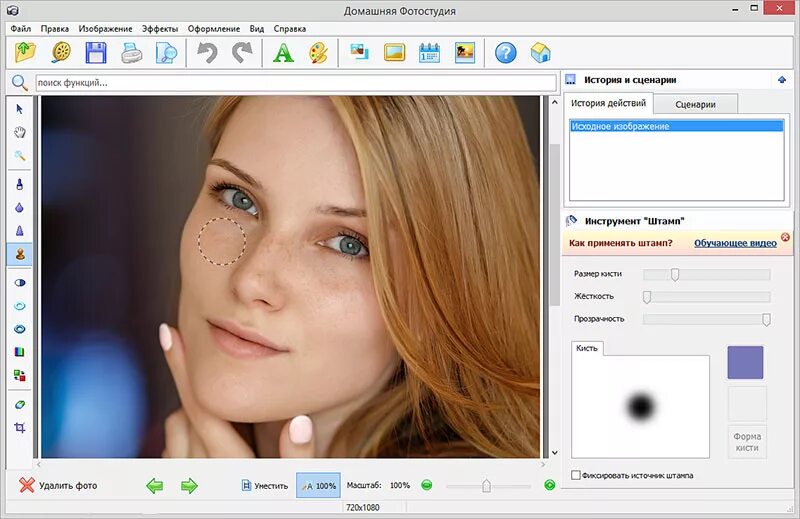The height and width of the screenshot is (519, 800).
Task: Select the hand pan tool
Action: pyautogui.click(x=19, y=133)
